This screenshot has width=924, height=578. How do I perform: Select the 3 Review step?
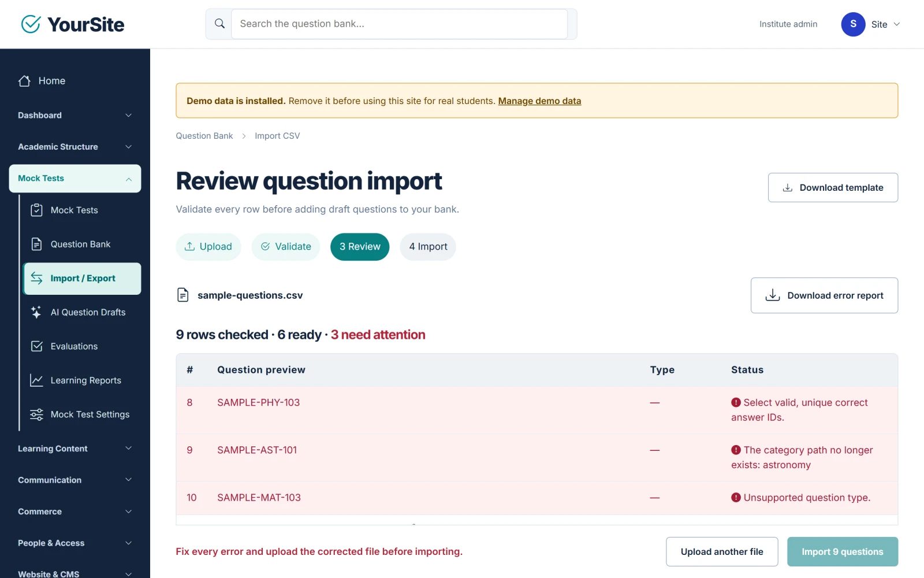click(360, 247)
